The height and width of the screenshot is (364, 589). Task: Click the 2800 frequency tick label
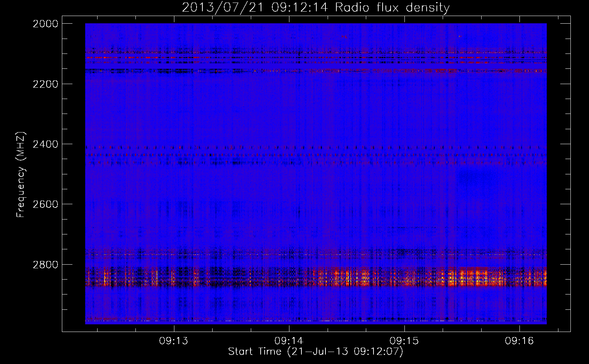46,264
